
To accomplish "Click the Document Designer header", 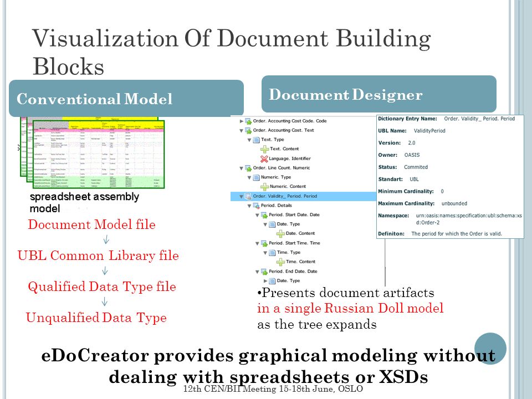I will click(379, 94).
